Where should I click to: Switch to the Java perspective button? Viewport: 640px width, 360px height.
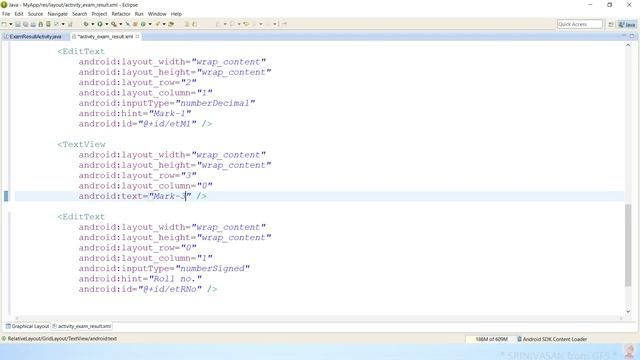tap(627, 24)
